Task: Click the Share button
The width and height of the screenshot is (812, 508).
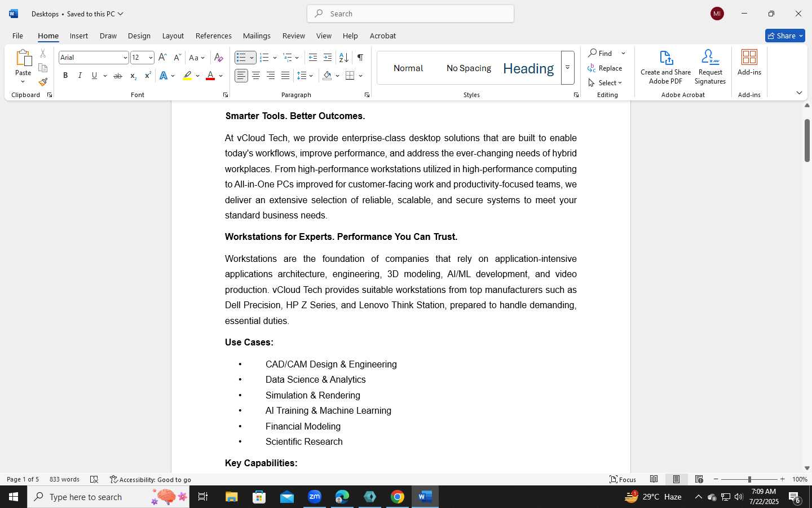Action: coord(785,36)
